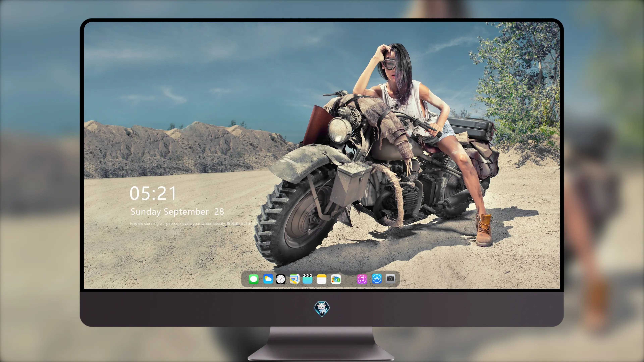Open the Clock app in the dock
Image resolution: width=644 pixels, height=362 pixels.
(x=281, y=279)
